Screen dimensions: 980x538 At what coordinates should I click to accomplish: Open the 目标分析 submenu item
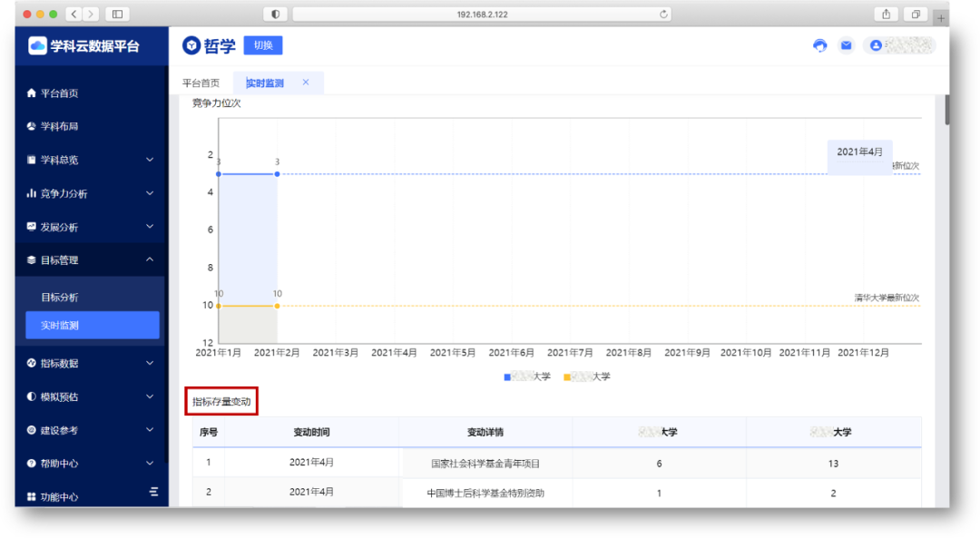[59, 298]
